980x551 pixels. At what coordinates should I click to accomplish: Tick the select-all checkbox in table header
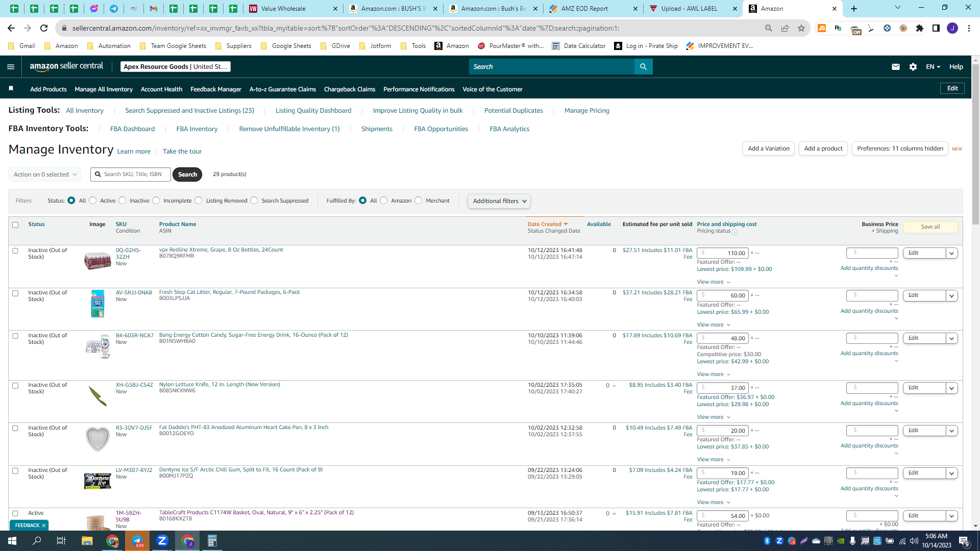coord(15,225)
